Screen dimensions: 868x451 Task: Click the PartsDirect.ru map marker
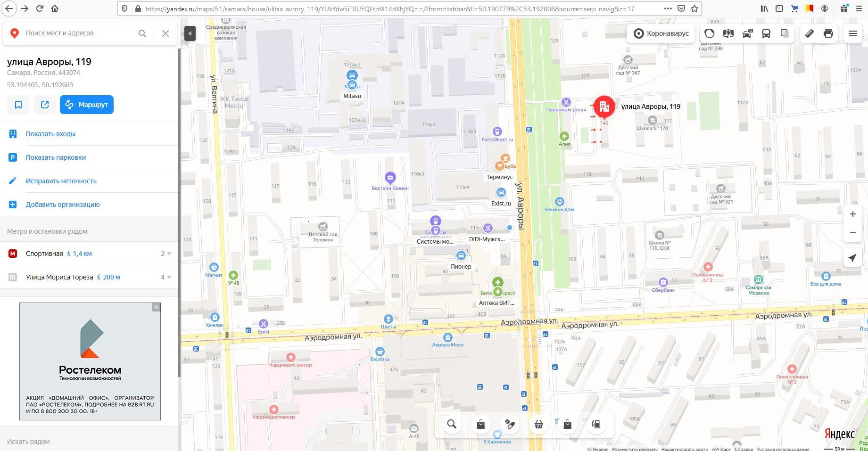pos(497,131)
